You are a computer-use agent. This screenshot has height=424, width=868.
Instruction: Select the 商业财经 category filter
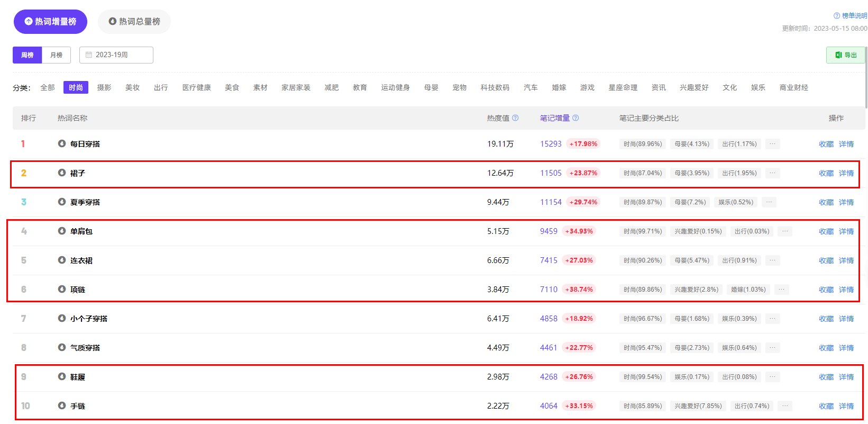(x=794, y=87)
